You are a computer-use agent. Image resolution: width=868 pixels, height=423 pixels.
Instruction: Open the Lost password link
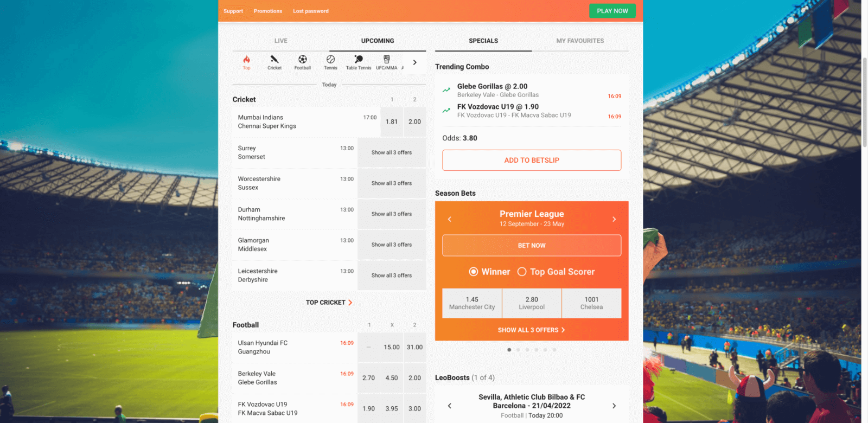tap(311, 11)
